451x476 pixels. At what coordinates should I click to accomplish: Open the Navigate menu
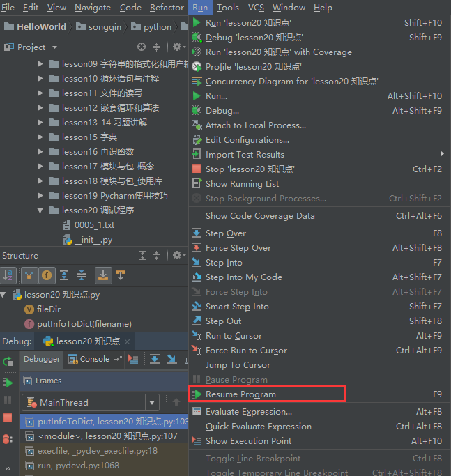pos(93,7)
